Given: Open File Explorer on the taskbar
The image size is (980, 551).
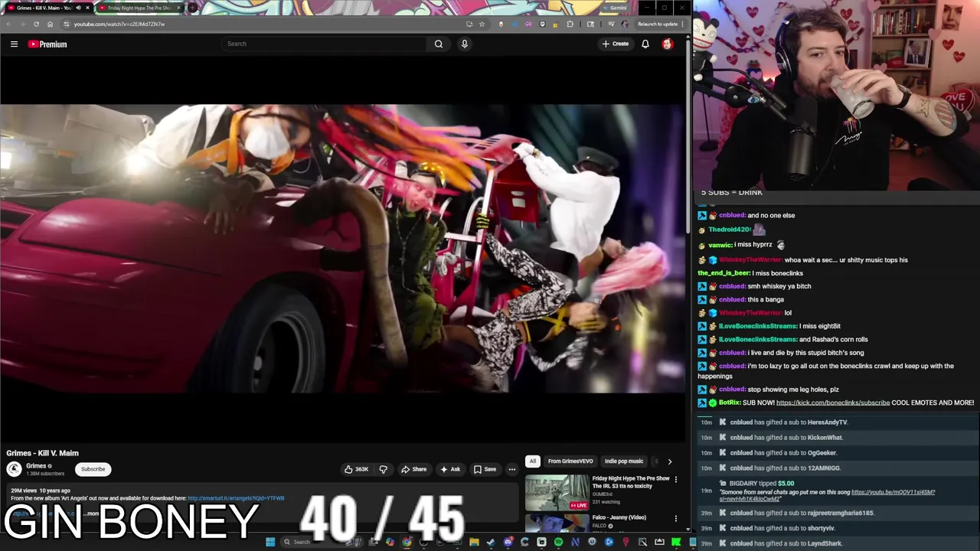Looking at the screenshot, I should pos(474,542).
